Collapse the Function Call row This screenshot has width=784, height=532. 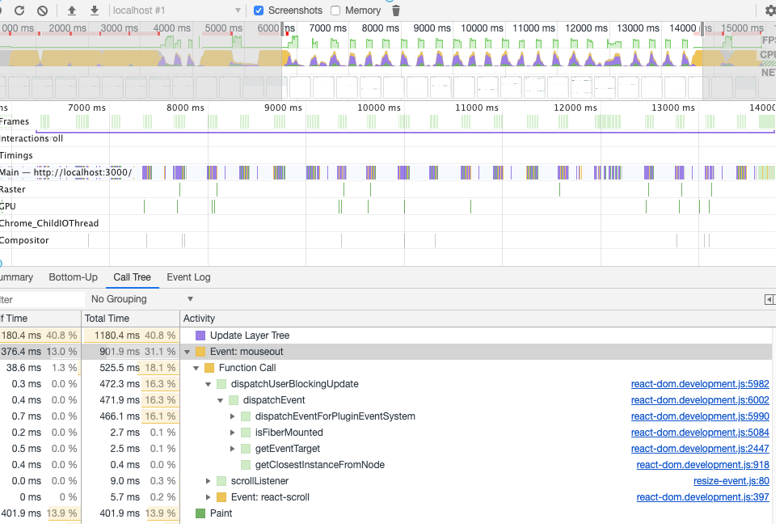pos(196,368)
